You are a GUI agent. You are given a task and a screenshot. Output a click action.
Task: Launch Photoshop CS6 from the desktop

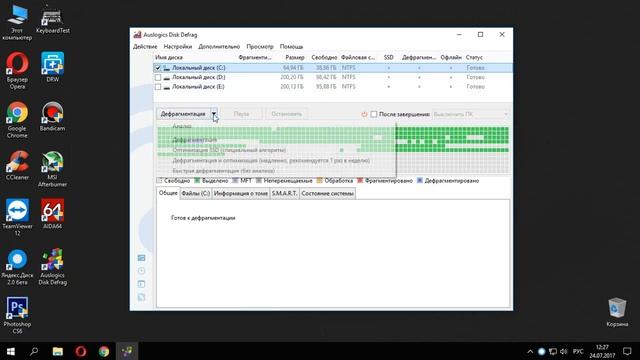click(17, 315)
